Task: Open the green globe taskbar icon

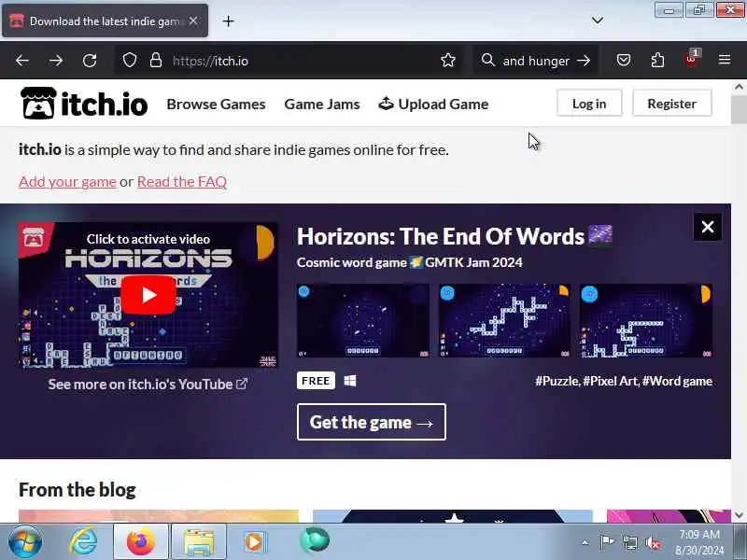Action: point(314,540)
